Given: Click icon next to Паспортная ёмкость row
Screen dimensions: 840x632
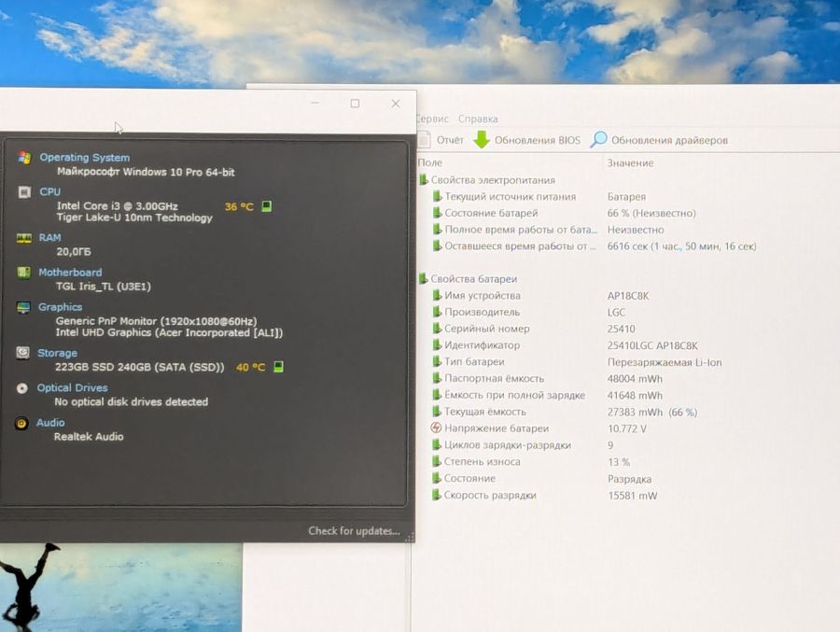Looking at the screenshot, I should (x=437, y=378).
